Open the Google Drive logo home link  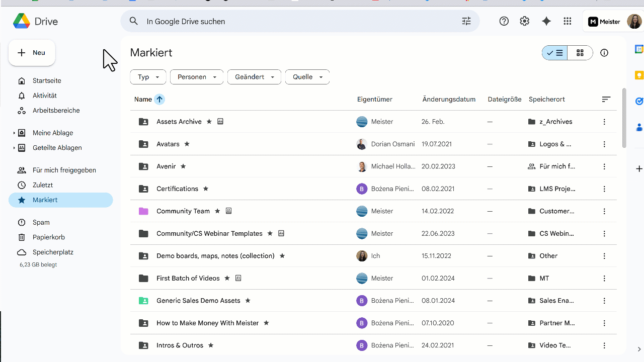tap(35, 22)
